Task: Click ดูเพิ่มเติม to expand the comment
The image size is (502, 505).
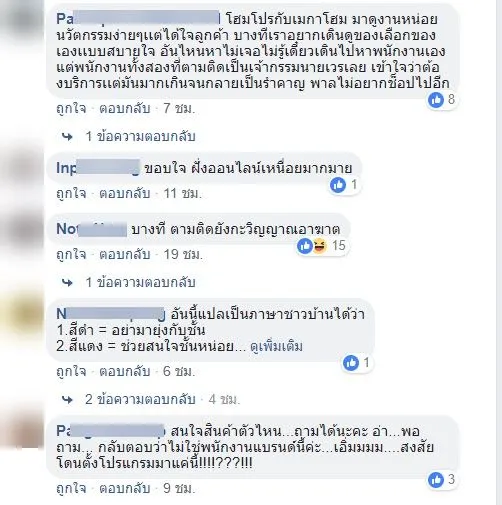Action: tap(276, 347)
